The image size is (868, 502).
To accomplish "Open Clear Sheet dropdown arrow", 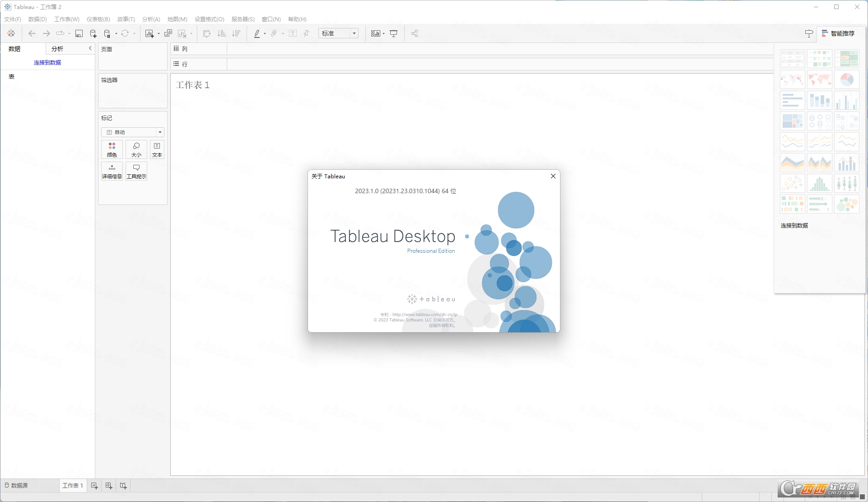I will 191,33.
